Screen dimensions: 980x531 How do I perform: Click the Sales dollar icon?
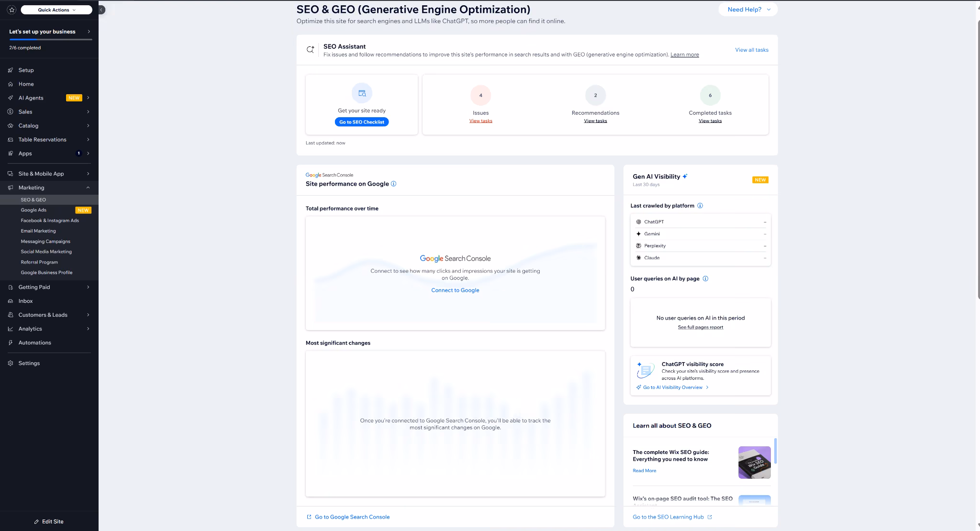(x=11, y=111)
